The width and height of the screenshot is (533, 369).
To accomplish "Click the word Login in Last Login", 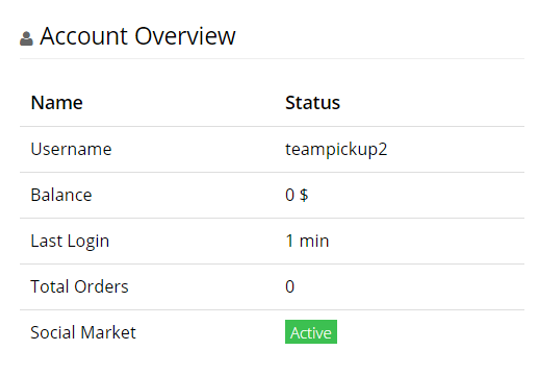I will [88, 242].
